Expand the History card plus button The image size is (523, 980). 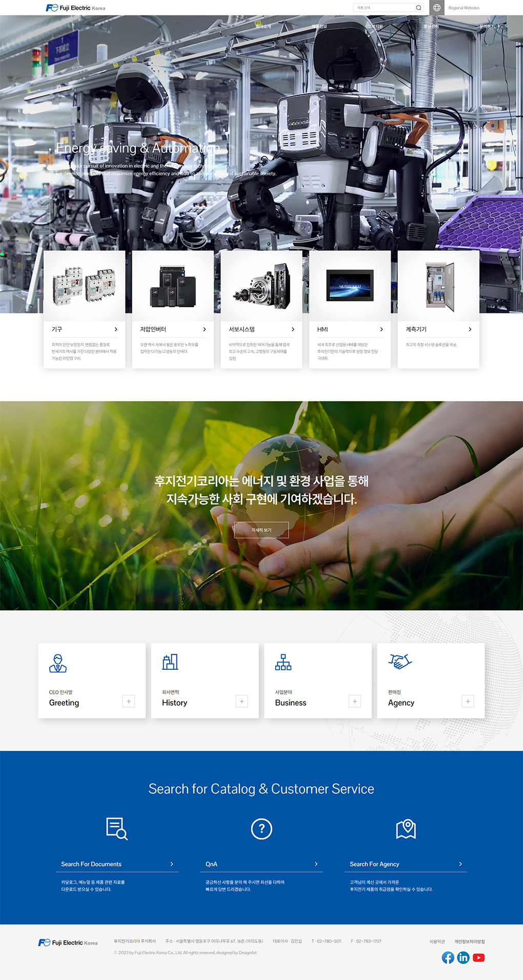tap(242, 702)
